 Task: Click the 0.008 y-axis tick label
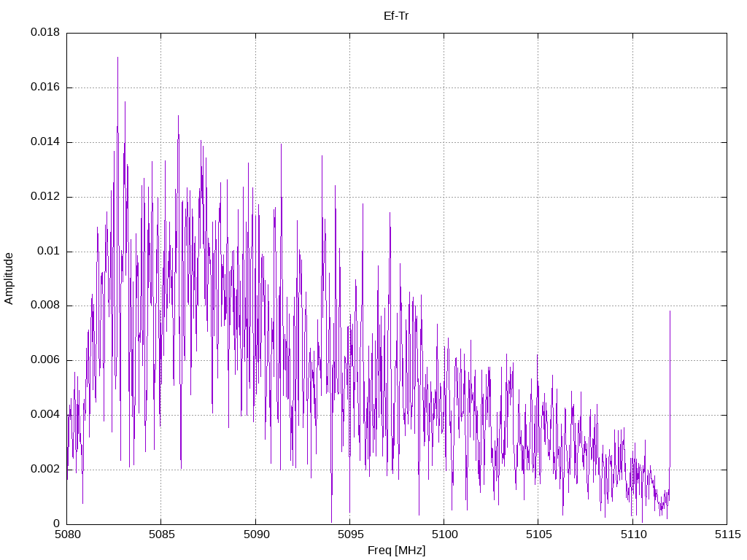[45, 306]
